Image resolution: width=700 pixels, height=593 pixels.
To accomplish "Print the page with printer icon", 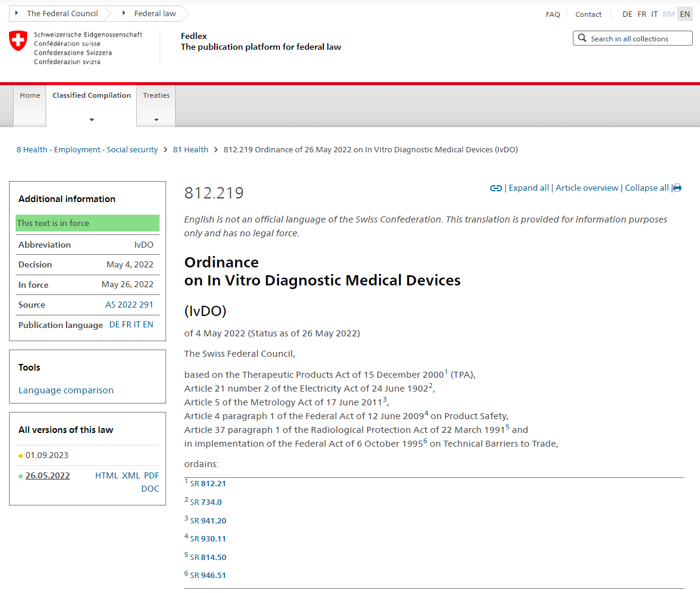I will [x=677, y=188].
